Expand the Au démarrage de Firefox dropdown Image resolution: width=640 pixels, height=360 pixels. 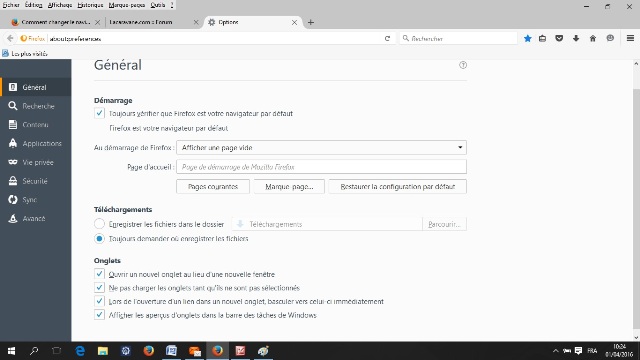click(321, 147)
